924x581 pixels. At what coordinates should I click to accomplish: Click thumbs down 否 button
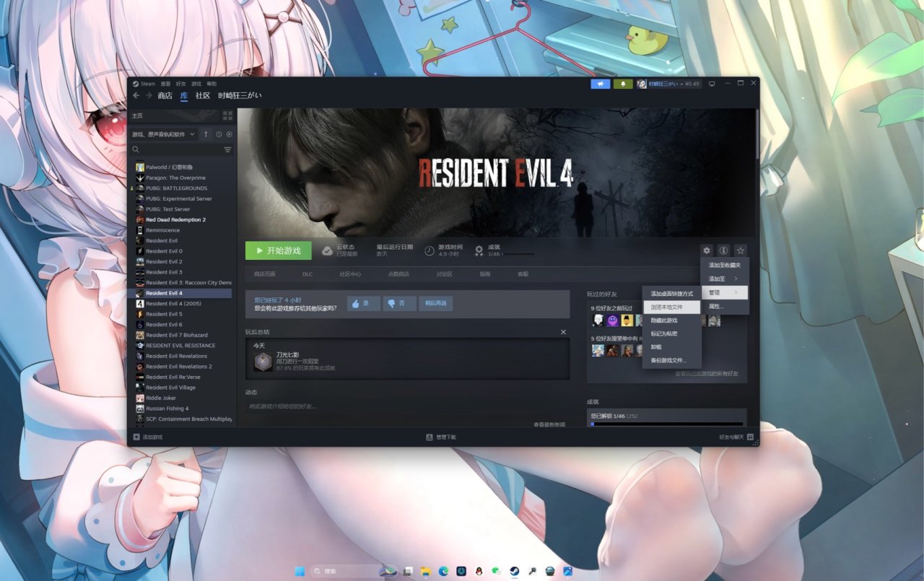(x=400, y=303)
